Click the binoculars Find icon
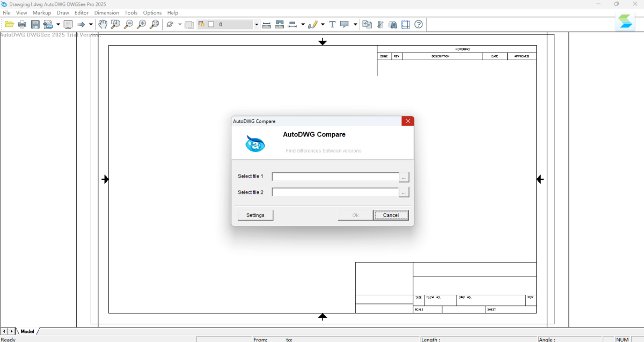 pyautogui.click(x=393, y=24)
